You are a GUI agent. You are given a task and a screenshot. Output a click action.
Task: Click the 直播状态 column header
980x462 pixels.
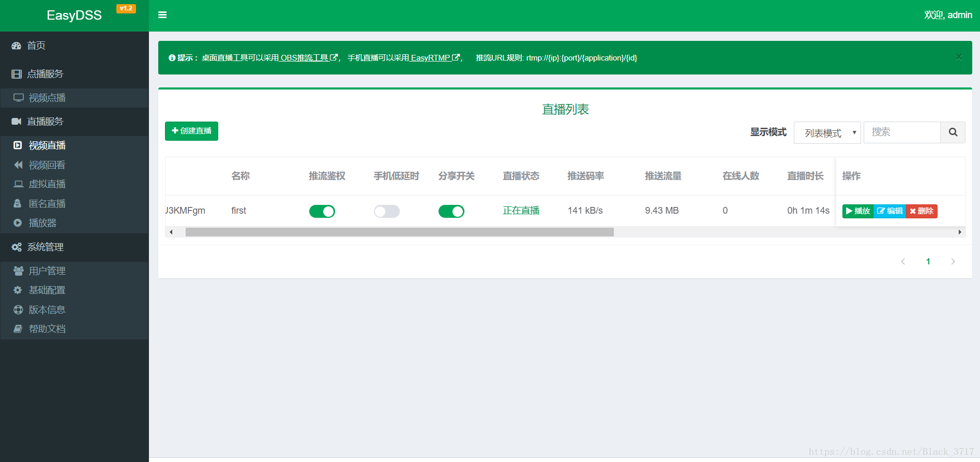[x=521, y=176]
